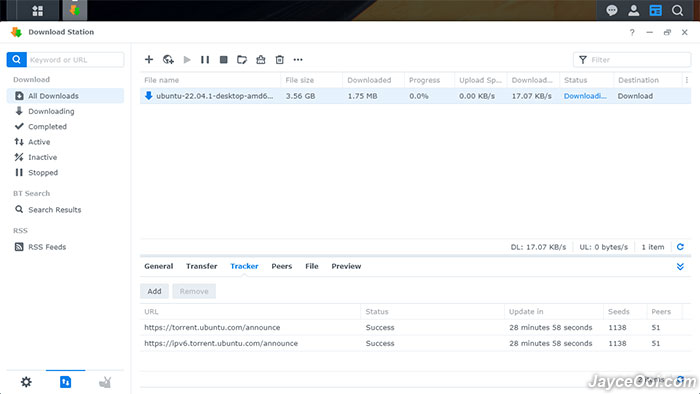Sort by Status column in task list
This screenshot has height=394, width=700.
pos(586,80)
